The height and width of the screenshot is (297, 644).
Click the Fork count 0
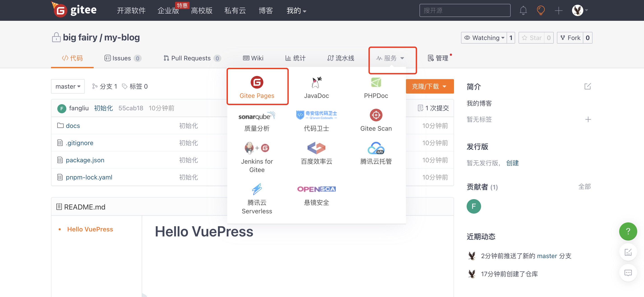pos(588,38)
